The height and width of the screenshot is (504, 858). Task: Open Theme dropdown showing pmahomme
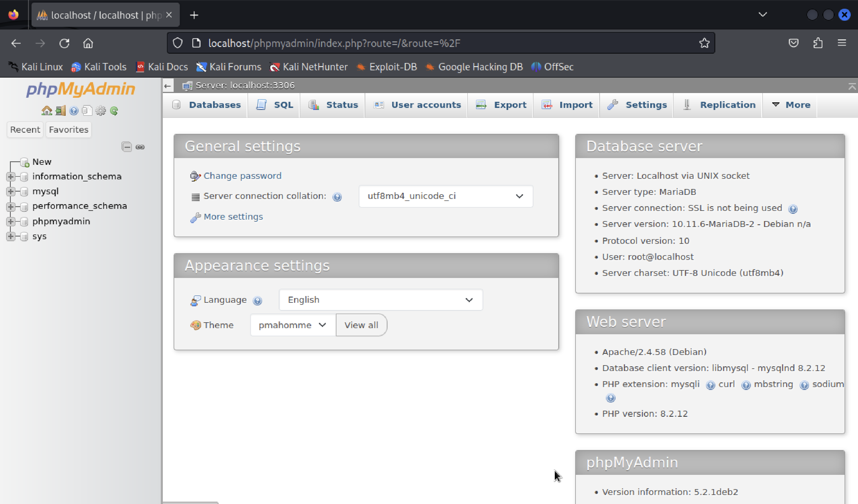tap(293, 325)
